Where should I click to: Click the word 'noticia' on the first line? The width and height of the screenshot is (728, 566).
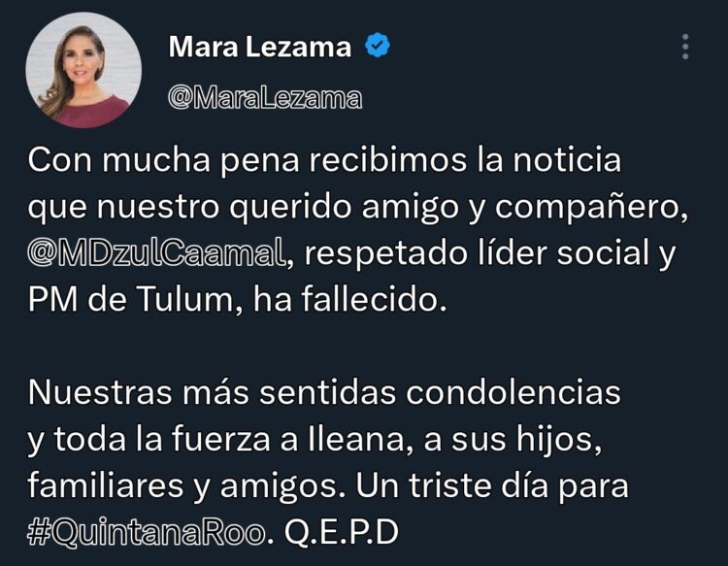(x=567, y=160)
